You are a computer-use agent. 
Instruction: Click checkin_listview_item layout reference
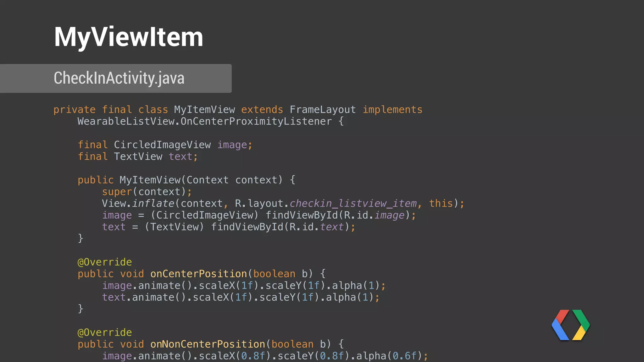point(353,204)
